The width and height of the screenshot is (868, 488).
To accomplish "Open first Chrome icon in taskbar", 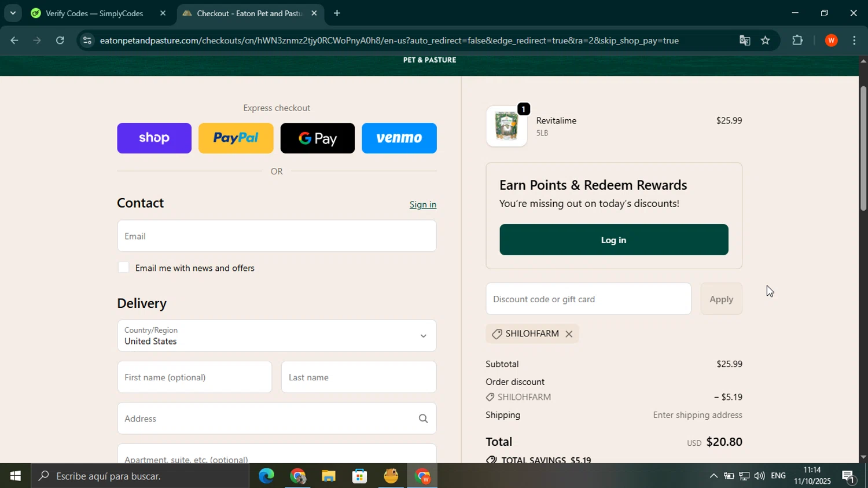I will (x=297, y=476).
